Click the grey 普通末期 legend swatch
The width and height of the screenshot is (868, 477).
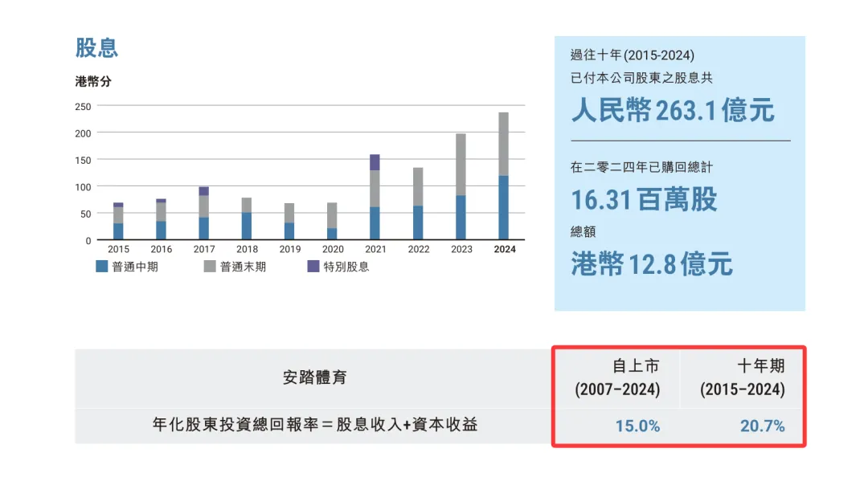tap(210, 266)
